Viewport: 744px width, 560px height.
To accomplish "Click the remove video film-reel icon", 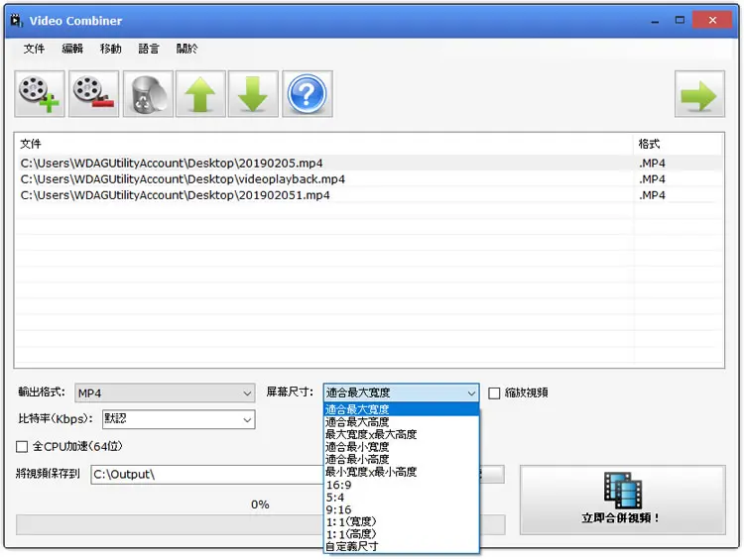I will tap(93, 94).
